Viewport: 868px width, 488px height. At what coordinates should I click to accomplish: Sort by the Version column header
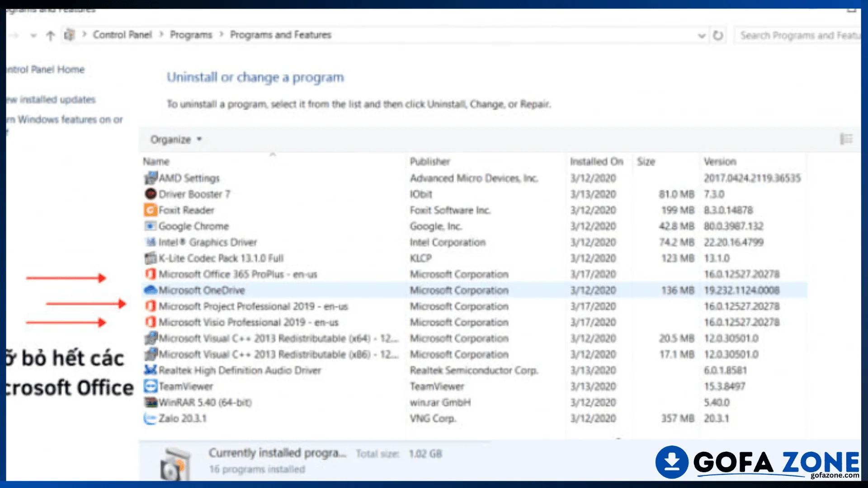720,162
